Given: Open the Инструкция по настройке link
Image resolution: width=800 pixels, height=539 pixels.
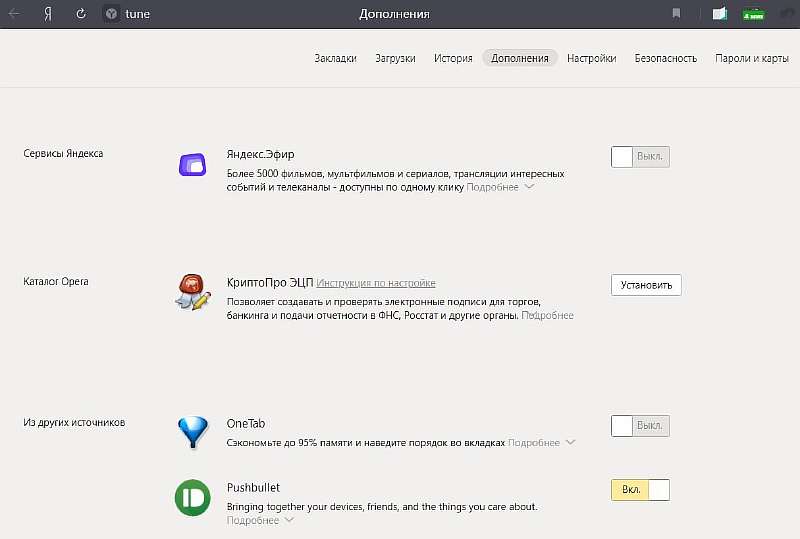Looking at the screenshot, I should (x=376, y=283).
